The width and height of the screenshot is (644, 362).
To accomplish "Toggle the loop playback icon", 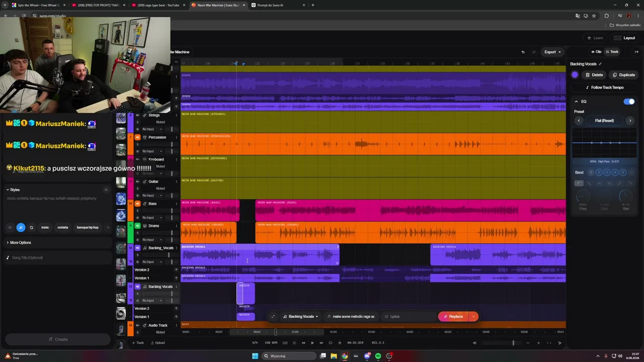I will pos(330,343).
